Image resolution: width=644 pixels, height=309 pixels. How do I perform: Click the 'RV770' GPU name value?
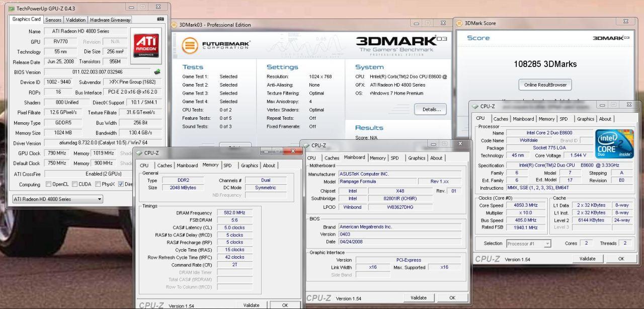(61, 41)
